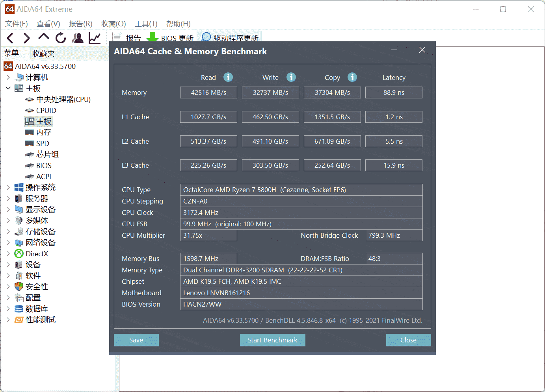This screenshot has height=392, width=545.
Task: Open the graph chart toolbar icon
Action: click(x=95, y=38)
